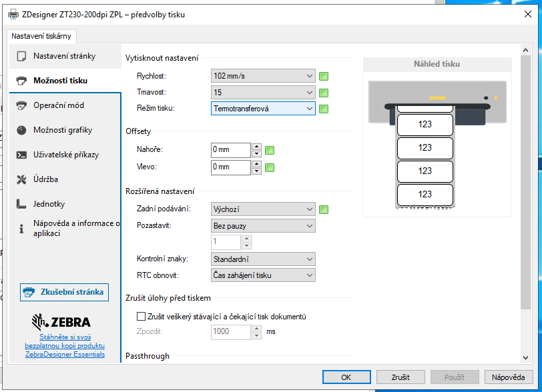
Task: Toggle the green indicator beside Rychlost
Action: pyautogui.click(x=324, y=76)
